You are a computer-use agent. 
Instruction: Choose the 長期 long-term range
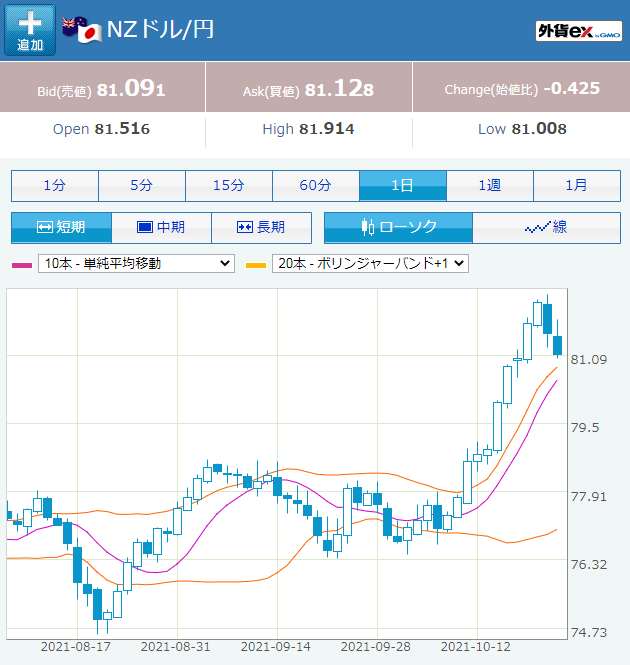[x=261, y=228]
